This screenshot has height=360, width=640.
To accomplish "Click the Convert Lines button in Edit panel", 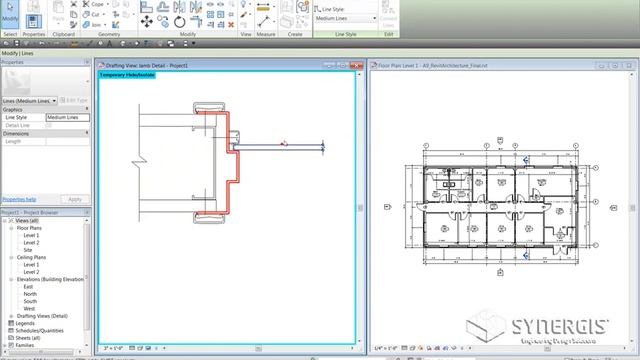I will (388, 14).
